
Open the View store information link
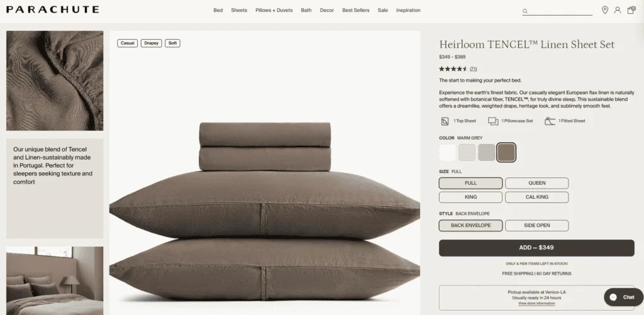[536, 304]
